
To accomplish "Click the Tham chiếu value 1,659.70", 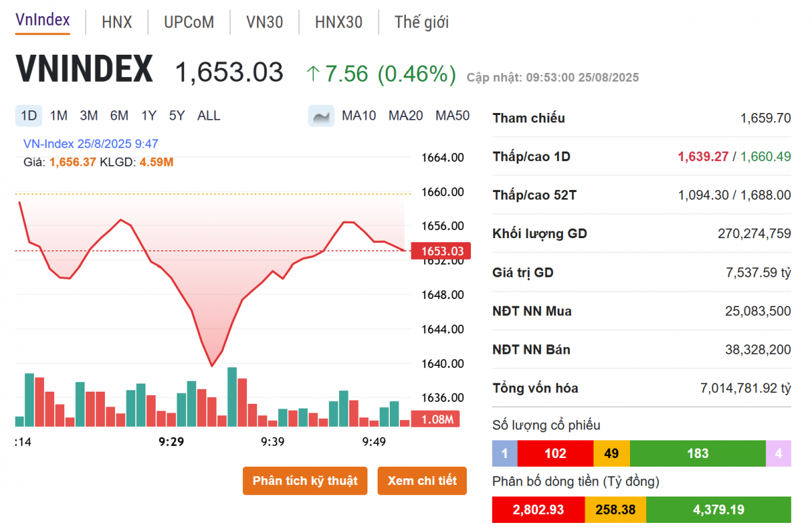I will (x=765, y=118).
